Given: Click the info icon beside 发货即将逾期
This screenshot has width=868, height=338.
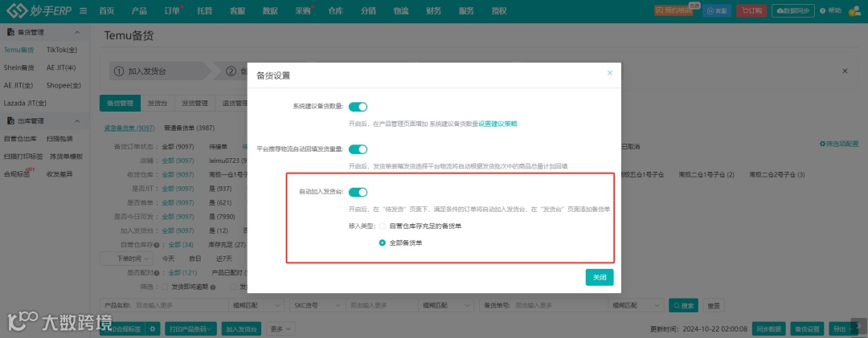Looking at the screenshot, I should 213,287.
